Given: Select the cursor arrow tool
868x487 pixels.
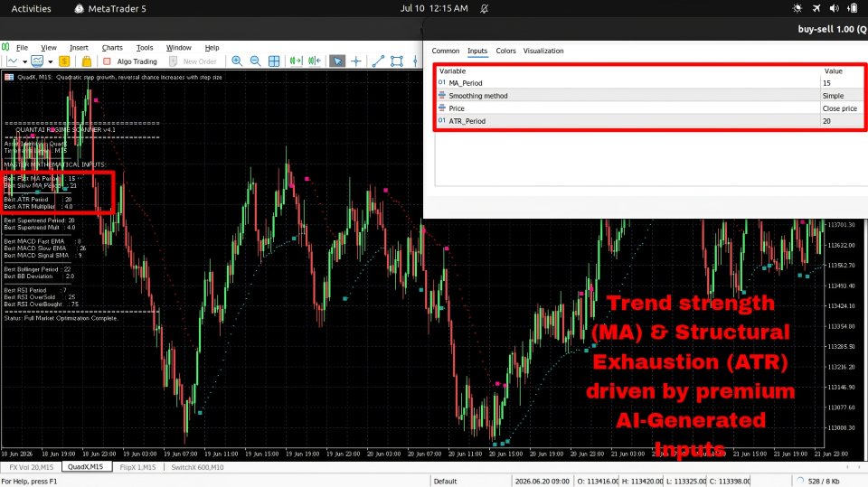Looking at the screenshot, I should tap(337, 61).
